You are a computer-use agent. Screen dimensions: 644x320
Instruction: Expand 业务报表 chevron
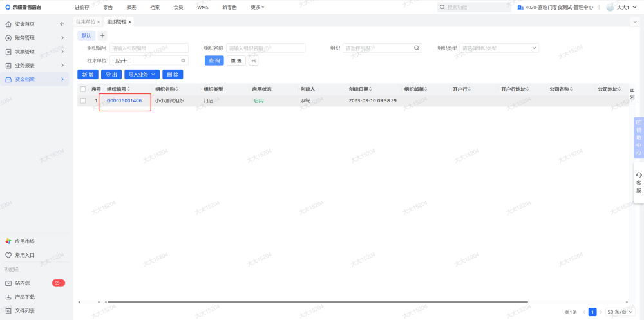62,66
